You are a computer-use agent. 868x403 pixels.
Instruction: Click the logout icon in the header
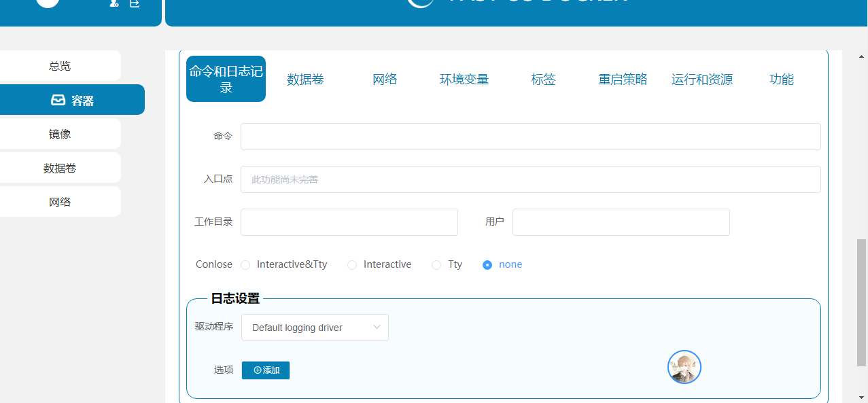[134, 4]
